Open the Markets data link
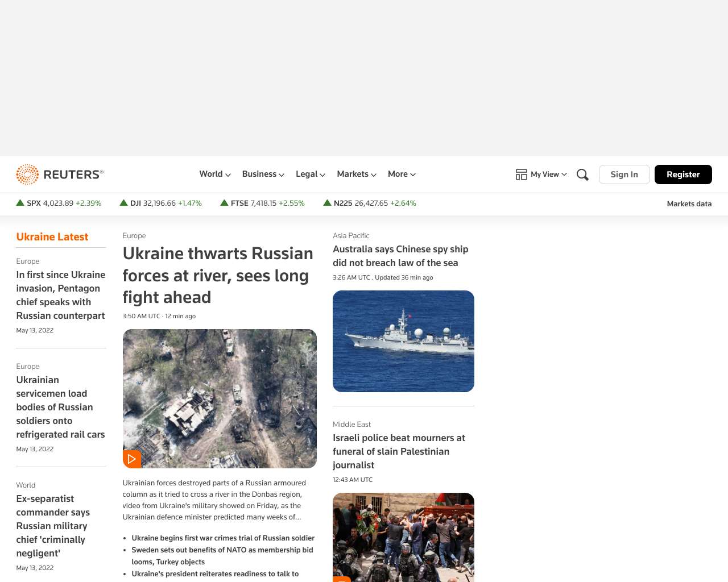Screen dimensions: 728x582 [689, 203]
